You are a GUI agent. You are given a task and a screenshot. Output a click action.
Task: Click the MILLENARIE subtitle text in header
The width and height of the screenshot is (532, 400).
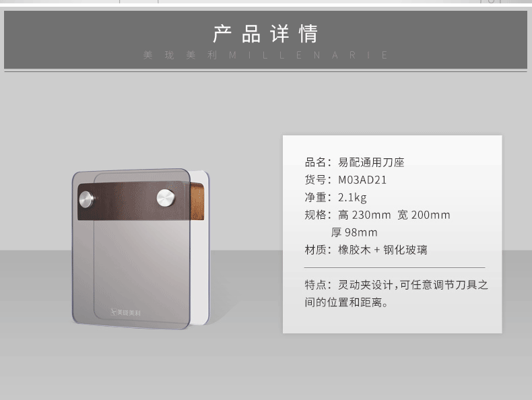308,55
